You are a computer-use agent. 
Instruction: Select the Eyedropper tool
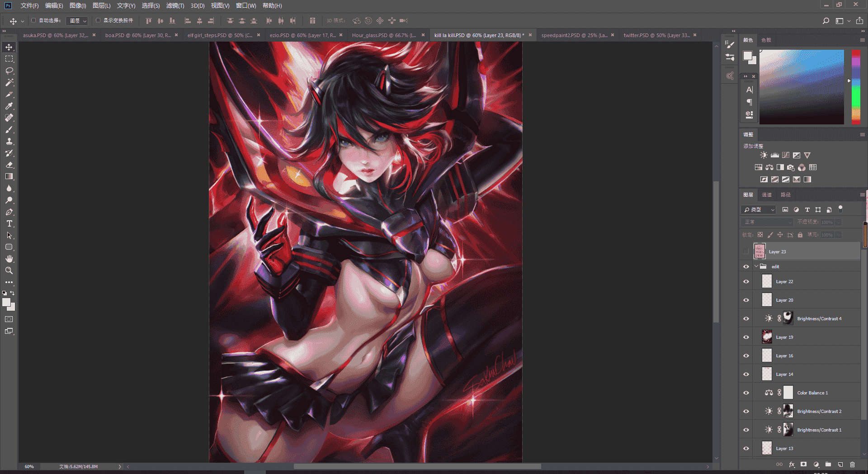9,106
